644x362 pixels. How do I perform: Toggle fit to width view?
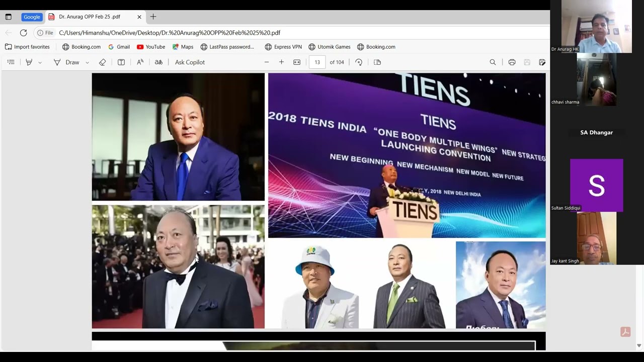(297, 62)
